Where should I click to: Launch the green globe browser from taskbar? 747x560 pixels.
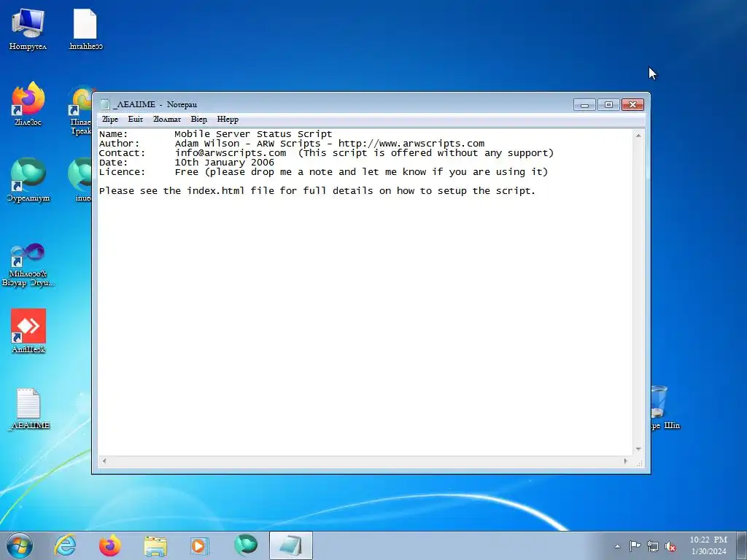[245, 545]
